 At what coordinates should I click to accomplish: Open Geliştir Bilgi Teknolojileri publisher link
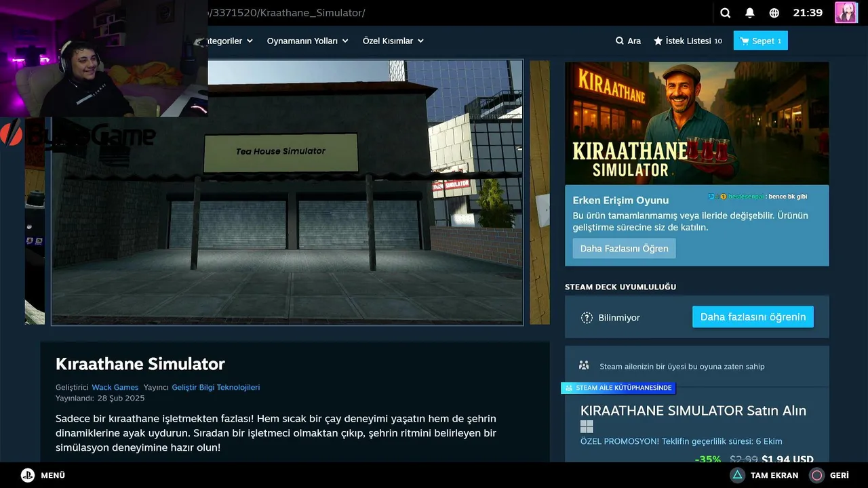[216, 388]
